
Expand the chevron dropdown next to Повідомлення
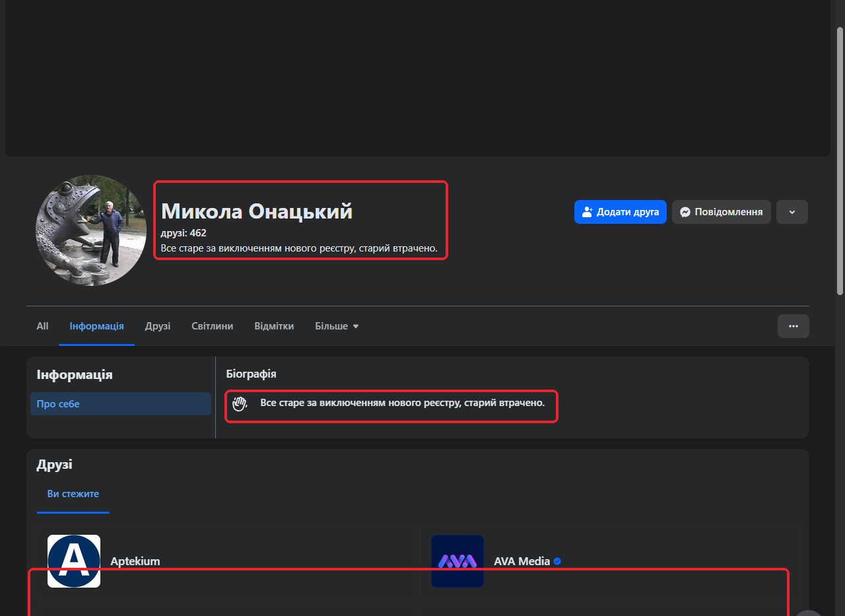pos(792,212)
